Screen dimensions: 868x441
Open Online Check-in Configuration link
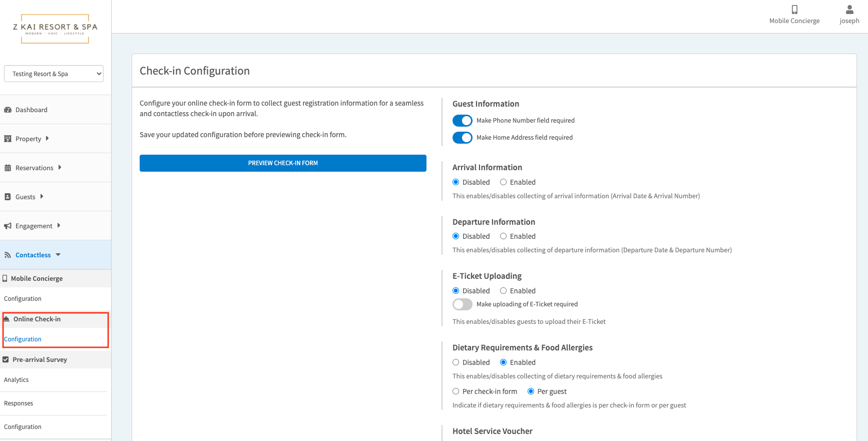coord(23,339)
